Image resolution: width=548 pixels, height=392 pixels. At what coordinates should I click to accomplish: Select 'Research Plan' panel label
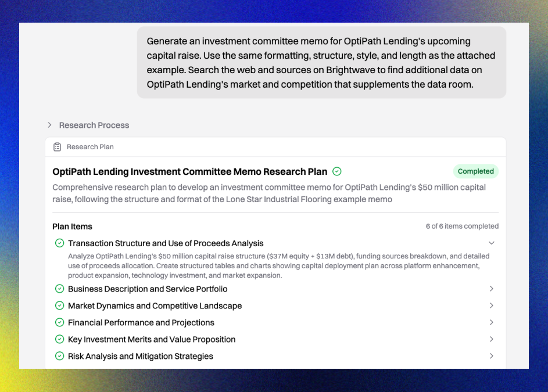[90, 147]
